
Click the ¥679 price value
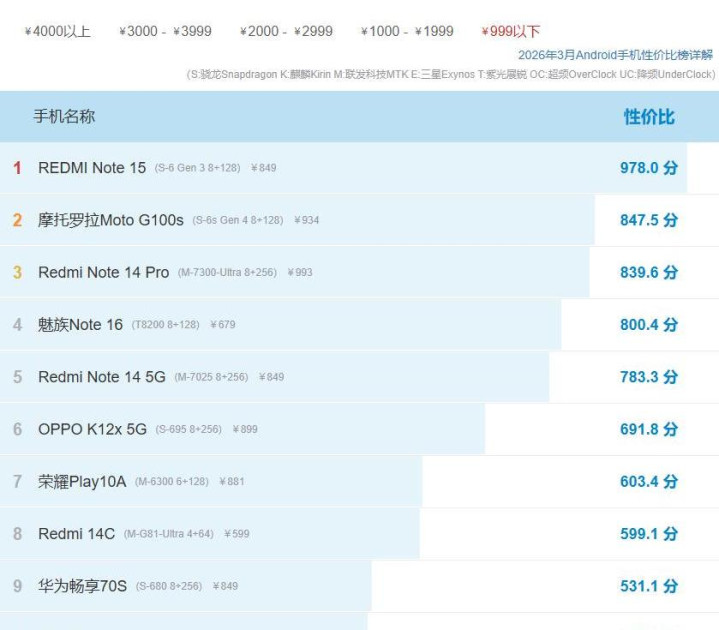(223, 325)
